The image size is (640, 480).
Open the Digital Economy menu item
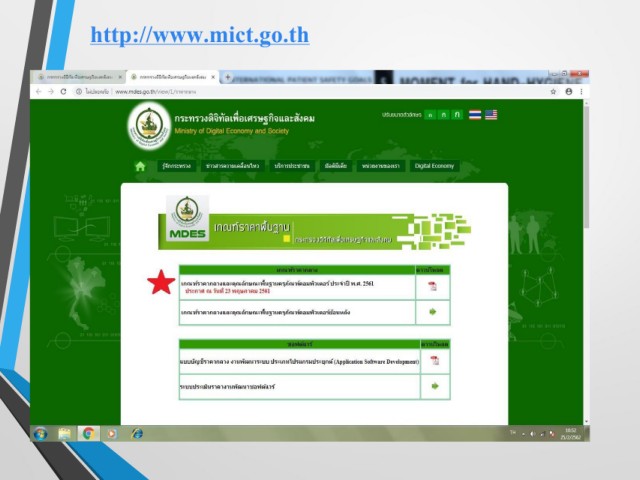tap(434, 166)
